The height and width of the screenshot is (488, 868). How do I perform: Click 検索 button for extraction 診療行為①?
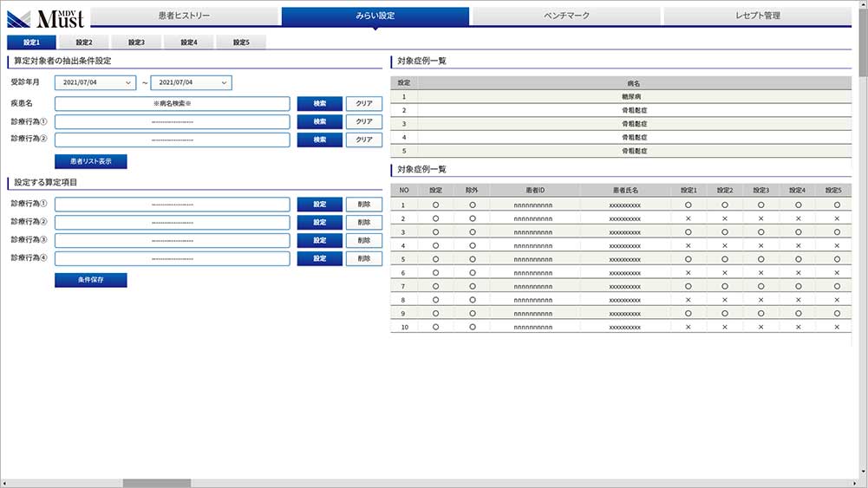pyautogui.click(x=319, y=121)
